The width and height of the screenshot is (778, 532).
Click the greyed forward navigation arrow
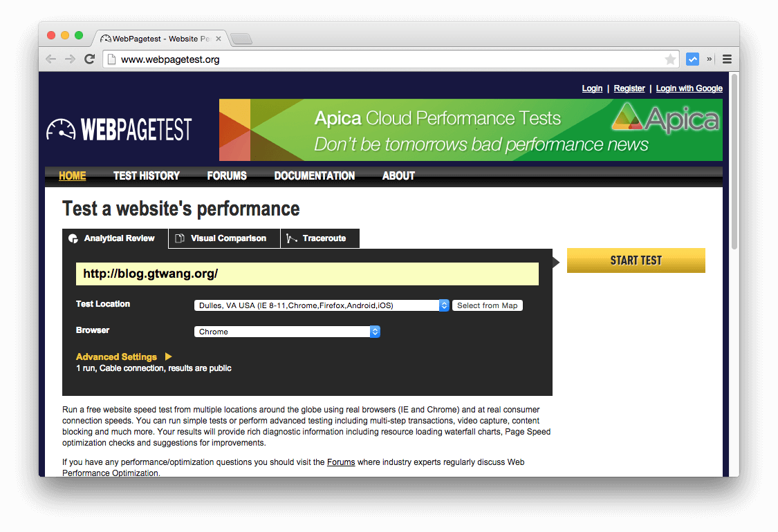(70, 59)
